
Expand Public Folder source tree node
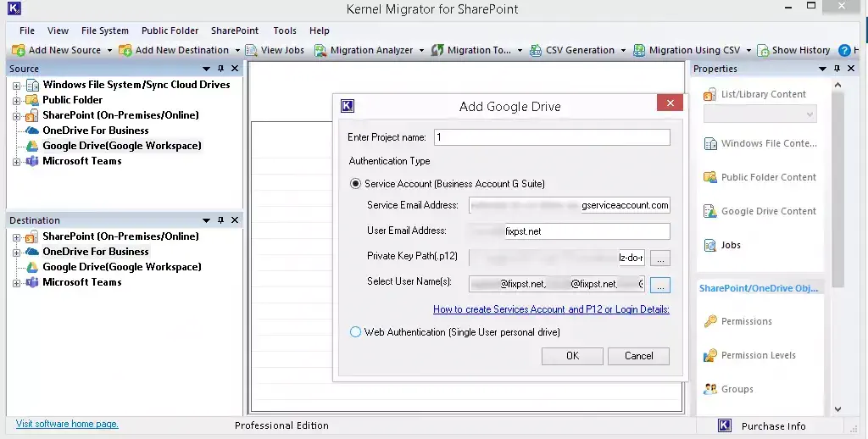point(16,102)
